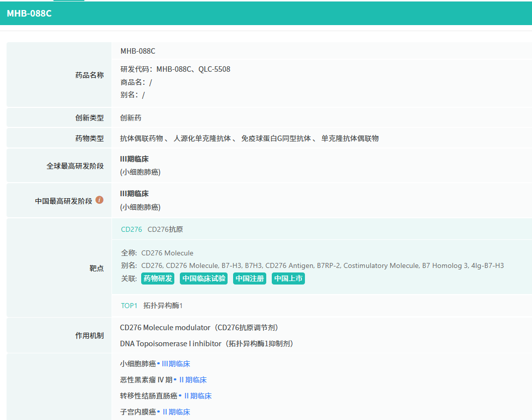Click the DNA Topoisomerase I inhibitor mechanism text
The image size is (532, 420).
[x=171, y=344]
